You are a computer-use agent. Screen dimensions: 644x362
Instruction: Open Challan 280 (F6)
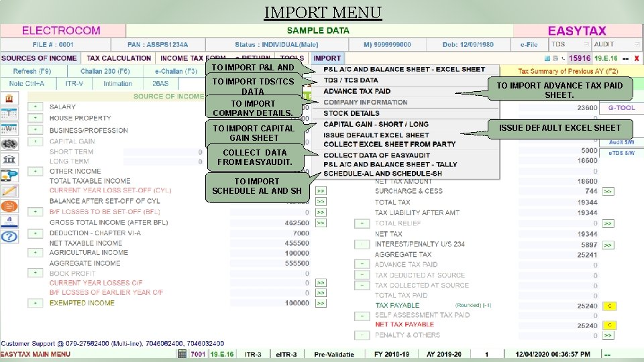pos(105,71)
